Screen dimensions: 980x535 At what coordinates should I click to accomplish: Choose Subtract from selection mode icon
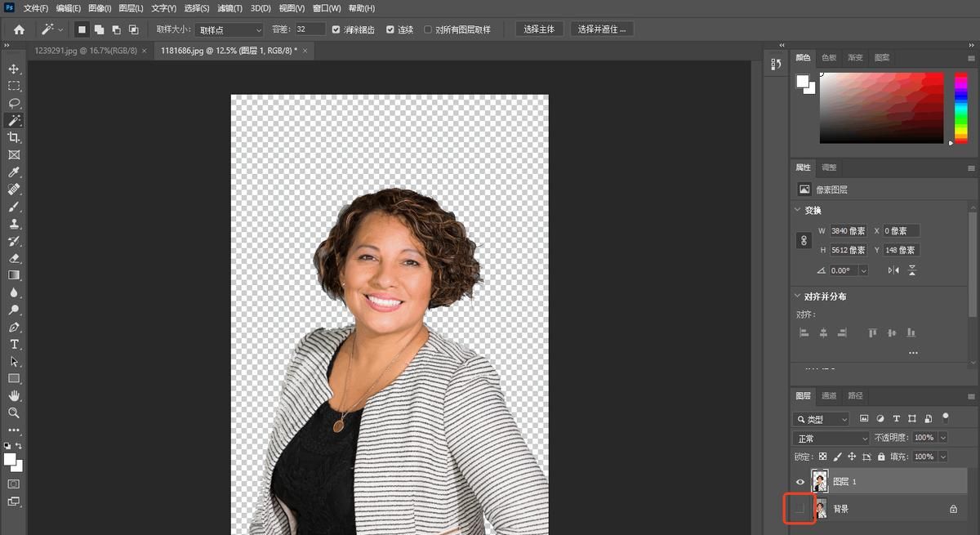tap(116, 29)
